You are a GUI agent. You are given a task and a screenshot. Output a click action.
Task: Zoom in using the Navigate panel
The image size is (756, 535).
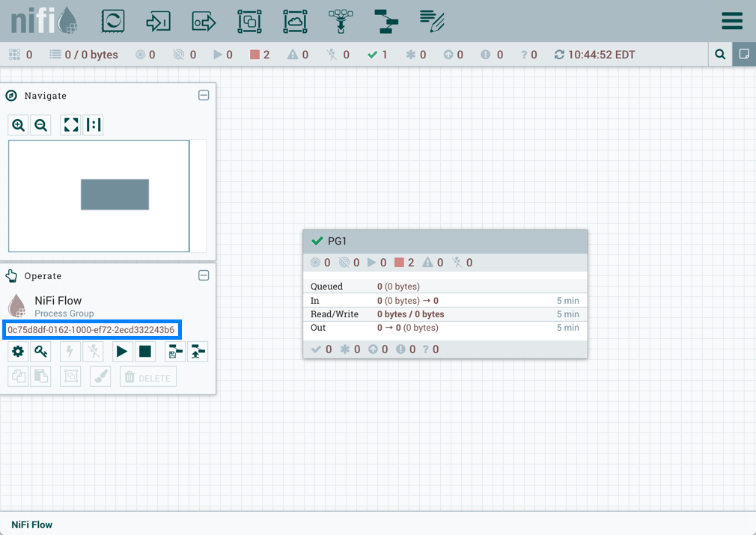click(x=19, y=125)
